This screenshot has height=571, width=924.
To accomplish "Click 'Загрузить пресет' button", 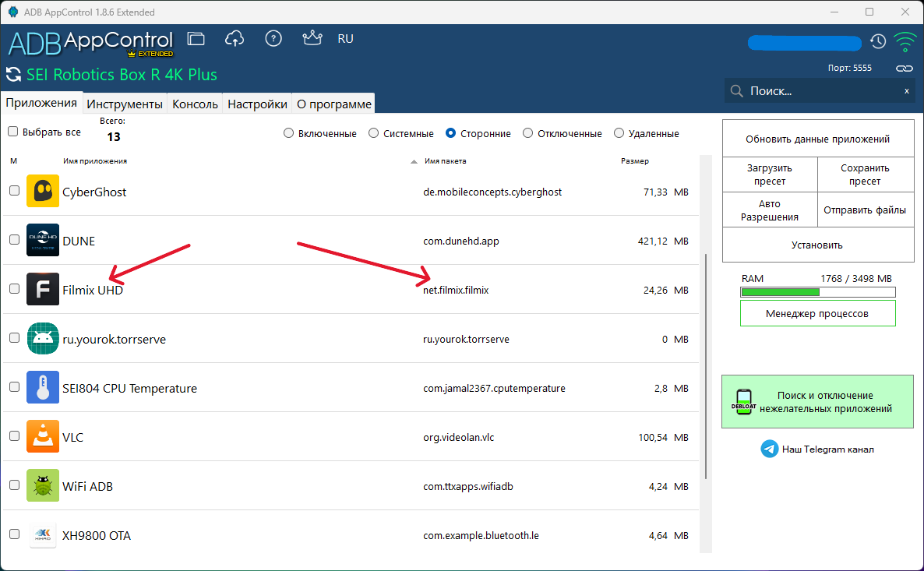I will (x=770, y=174).
